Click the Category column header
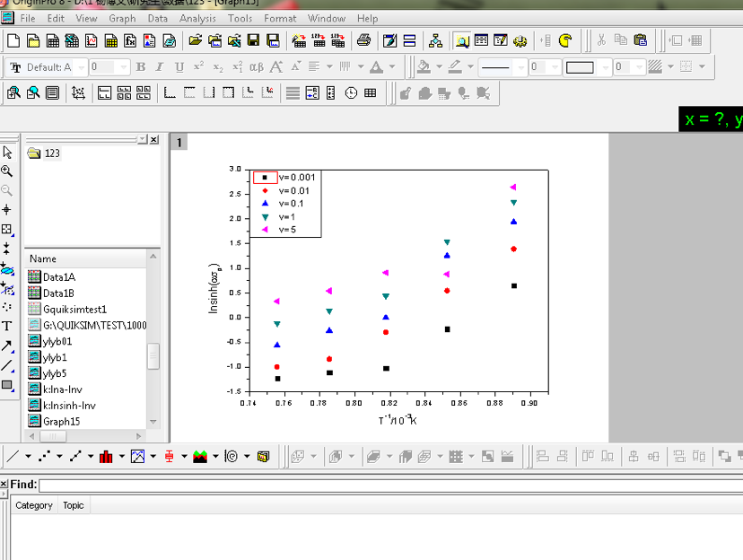 [x=34, y=505]
